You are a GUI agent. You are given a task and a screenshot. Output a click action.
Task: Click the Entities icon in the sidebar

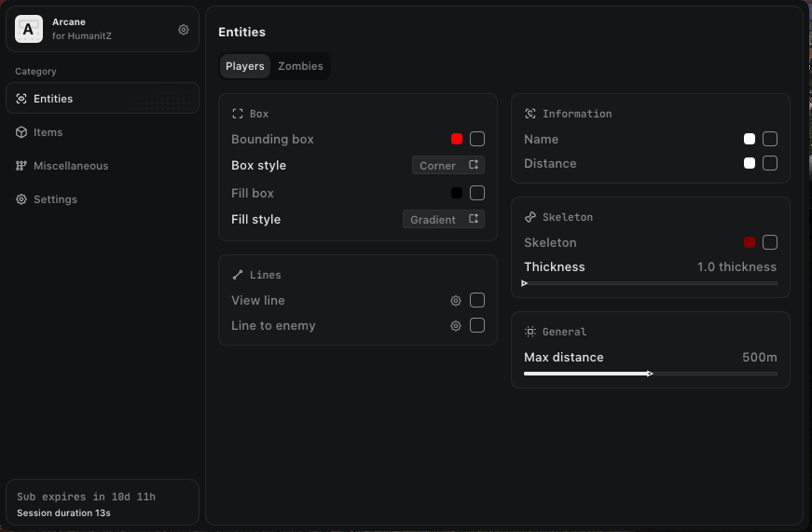coord(21,99)
